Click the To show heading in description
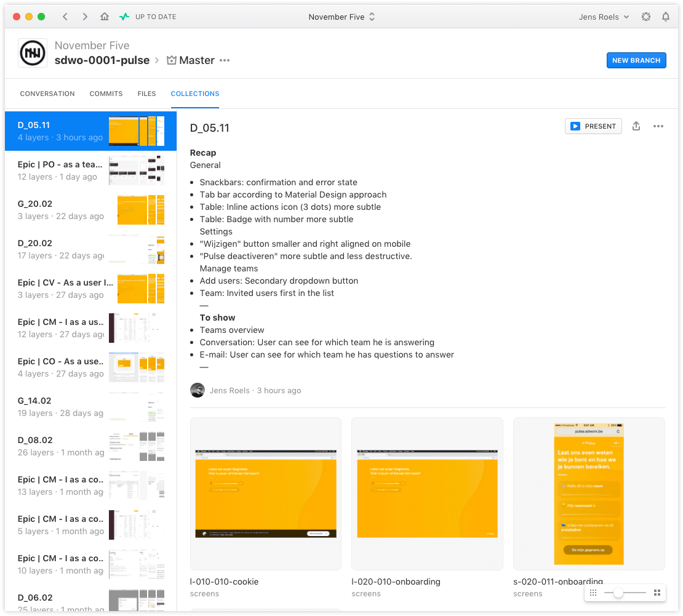The image size is (683, 616). [217, 318]
